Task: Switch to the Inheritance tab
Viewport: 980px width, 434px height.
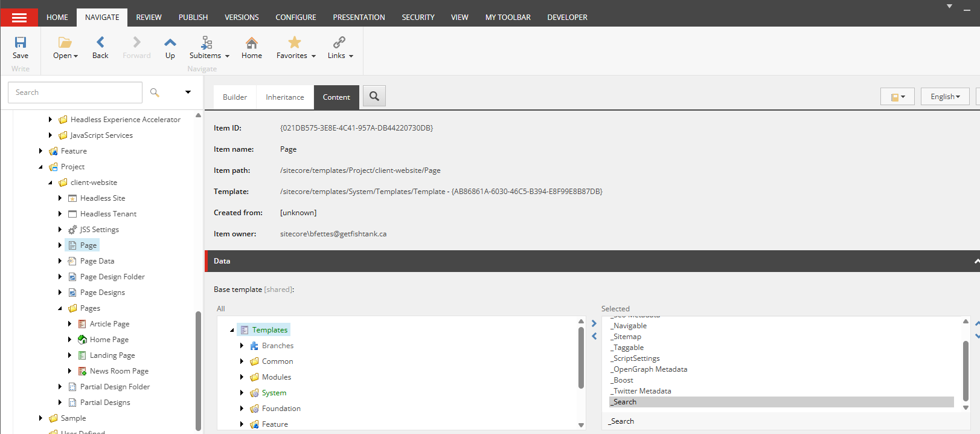Action: click(x=285, y=97)
